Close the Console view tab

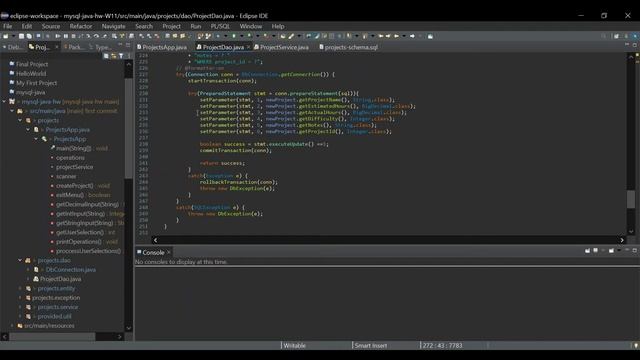coord(169,252)
